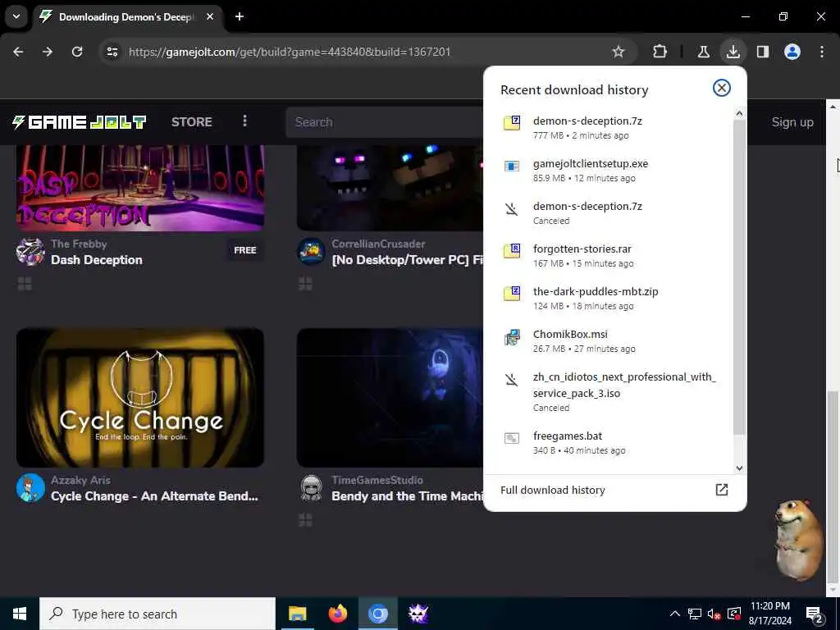Close the Downloading Demon's Deception tab
This screenshot has width=840, height=630.
(x=210, y=16)
